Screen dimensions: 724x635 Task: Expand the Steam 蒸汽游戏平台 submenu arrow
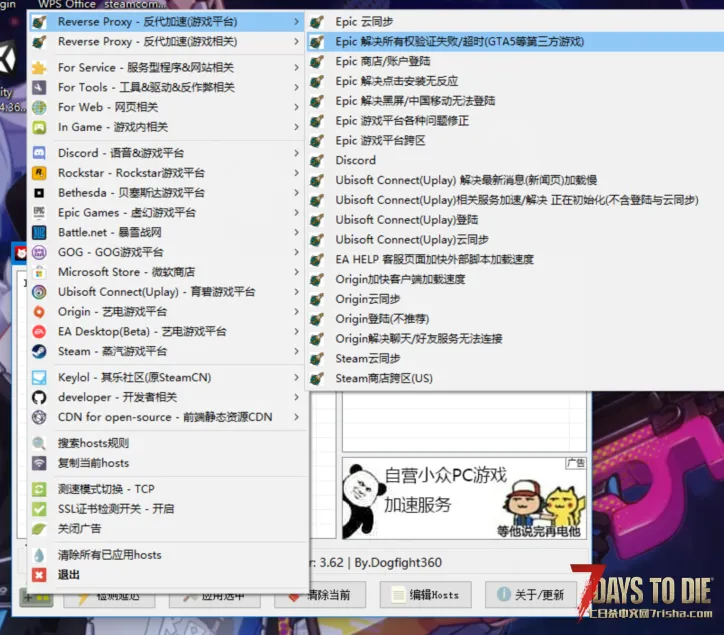[296, 351]
